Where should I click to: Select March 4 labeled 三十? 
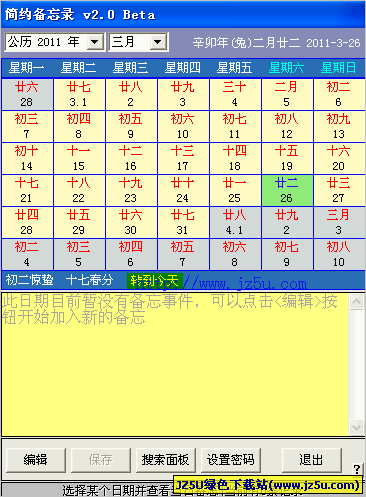(235, 94)
